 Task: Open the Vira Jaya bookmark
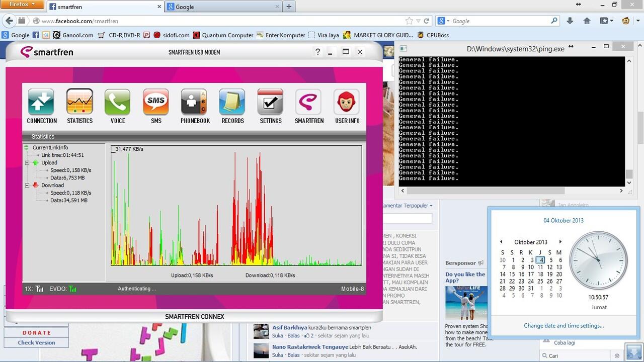coord(324,35)
